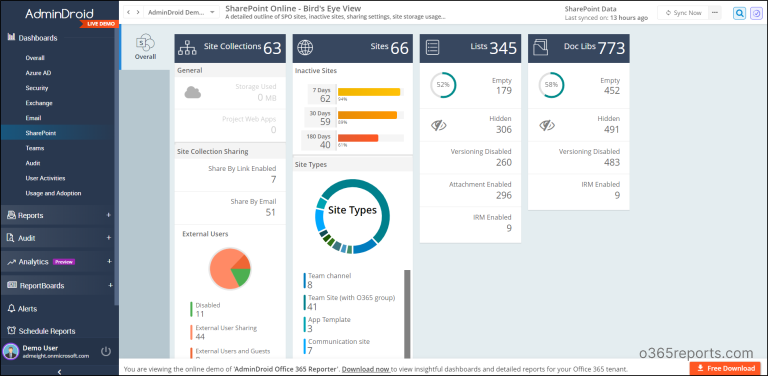Click Attachment Enabled value 296
The width and height of the screenshot is (768, 376).
(x=504, y=195)
